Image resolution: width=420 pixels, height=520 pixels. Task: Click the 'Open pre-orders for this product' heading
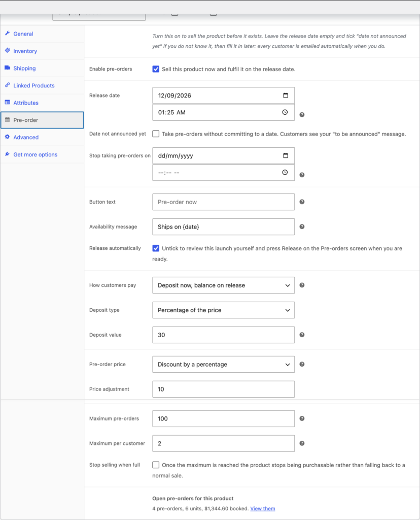(x=193, y=499)
